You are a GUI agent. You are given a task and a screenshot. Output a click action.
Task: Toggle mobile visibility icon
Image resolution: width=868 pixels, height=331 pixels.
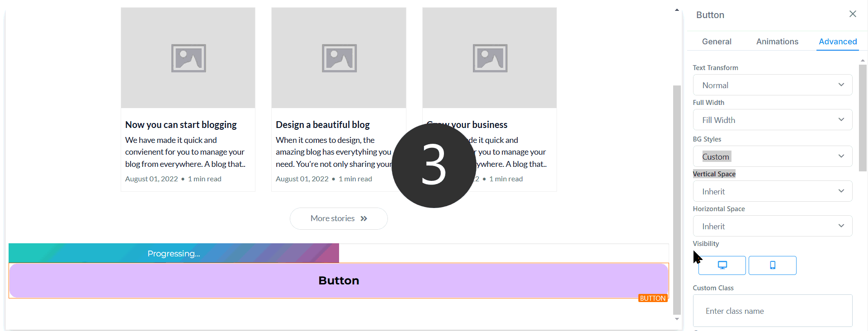772,265
